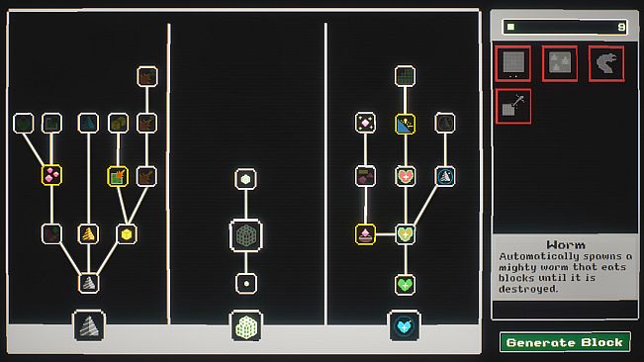Image resolution: width=644 pixels, height=362 pixels.
Task: Select the dim node left of the orange cone
Action: 51,234
